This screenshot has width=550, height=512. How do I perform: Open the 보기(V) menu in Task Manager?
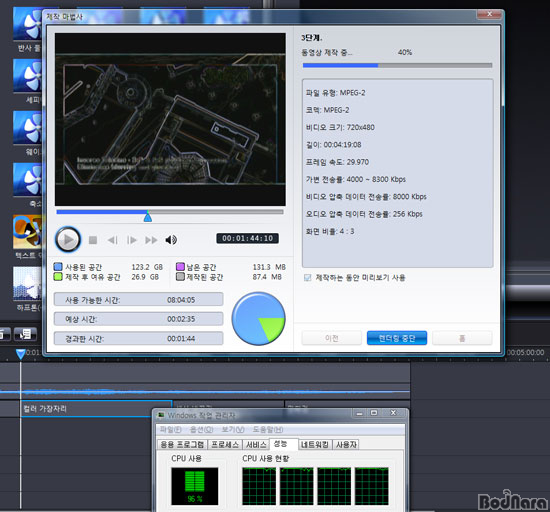pos(233,430)
